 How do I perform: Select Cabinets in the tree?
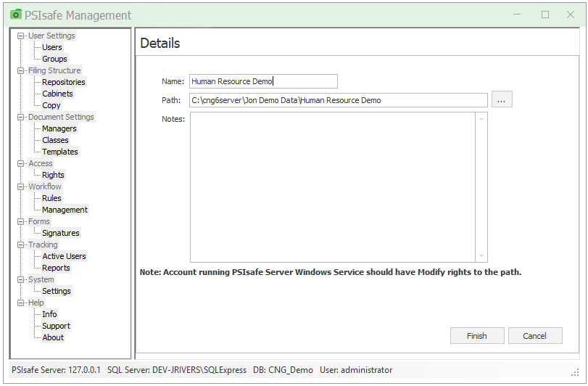click(x=57, y=94)
